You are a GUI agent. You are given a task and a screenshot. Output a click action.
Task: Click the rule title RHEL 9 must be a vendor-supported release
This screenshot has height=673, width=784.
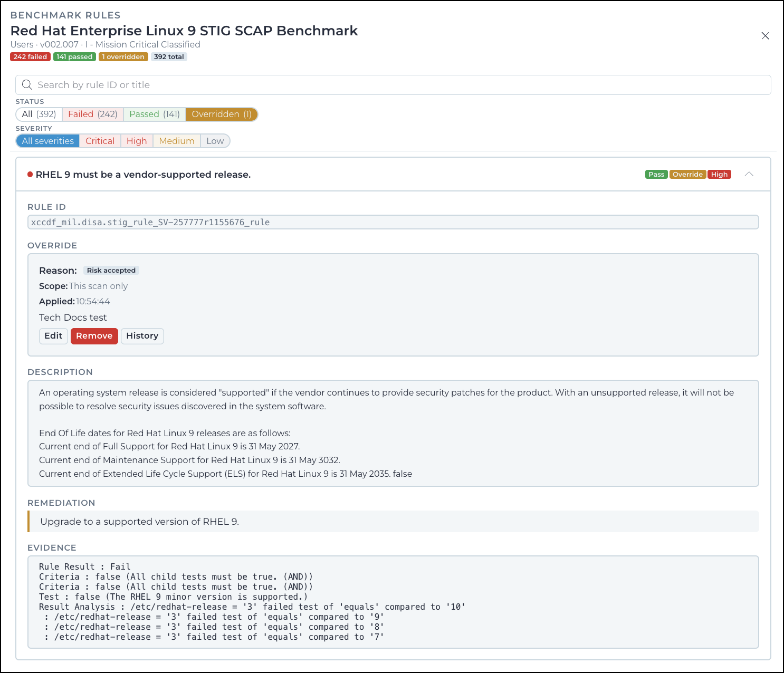[143, 175]
